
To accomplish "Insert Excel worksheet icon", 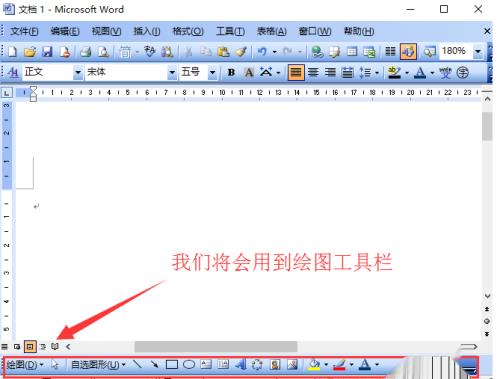I will pos(369,52).
